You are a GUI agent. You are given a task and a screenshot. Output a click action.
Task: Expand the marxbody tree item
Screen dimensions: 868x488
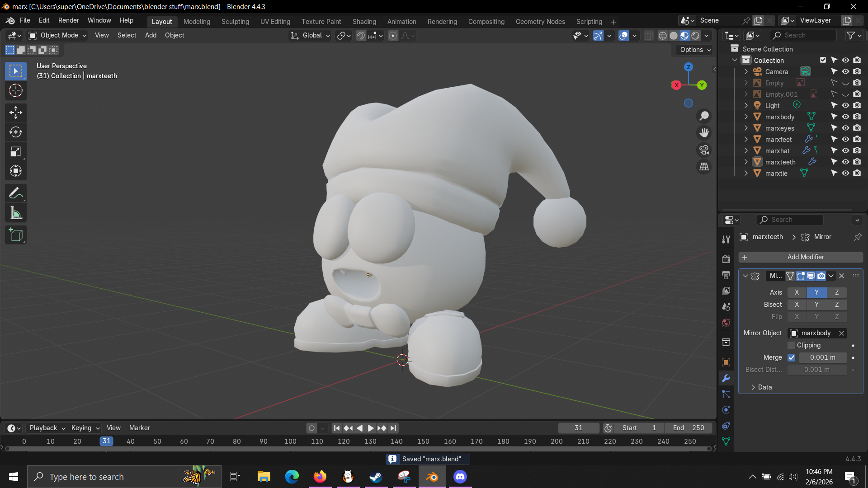click(746, 117)
